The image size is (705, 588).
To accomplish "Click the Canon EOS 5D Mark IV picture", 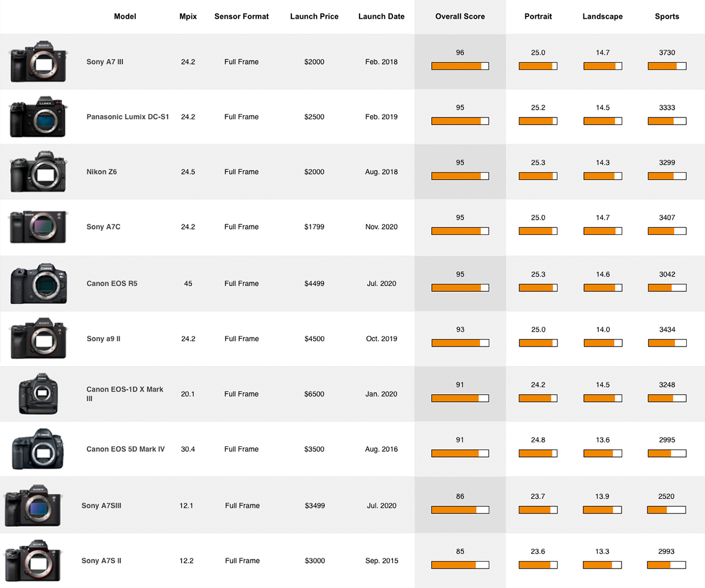I will point(38,449).
